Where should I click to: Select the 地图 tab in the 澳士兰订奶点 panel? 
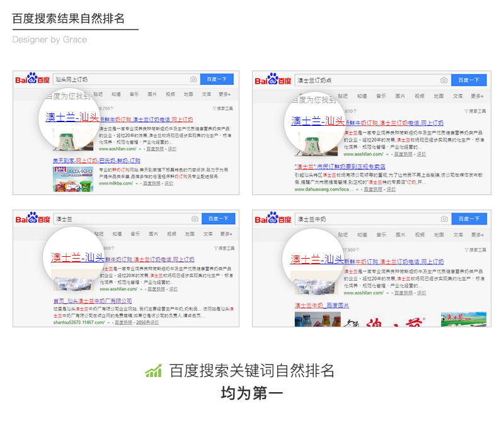point(438,96)
